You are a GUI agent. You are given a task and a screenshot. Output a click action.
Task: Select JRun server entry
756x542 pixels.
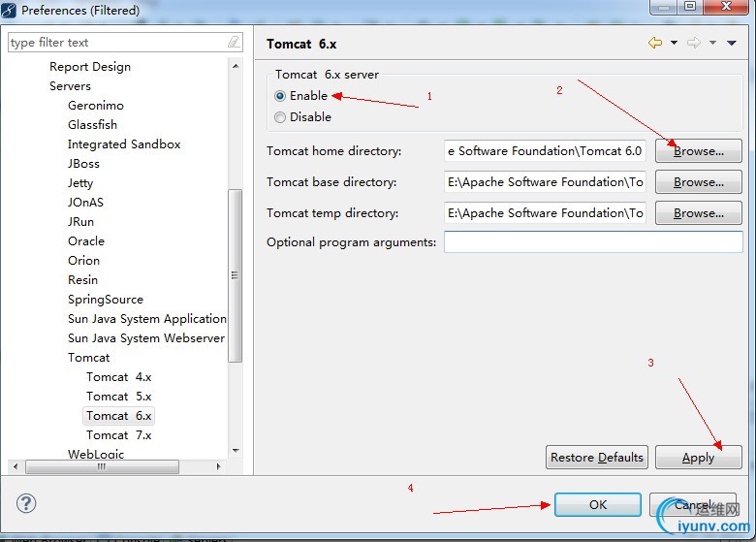pyautogui.click(x=81, y=222)
